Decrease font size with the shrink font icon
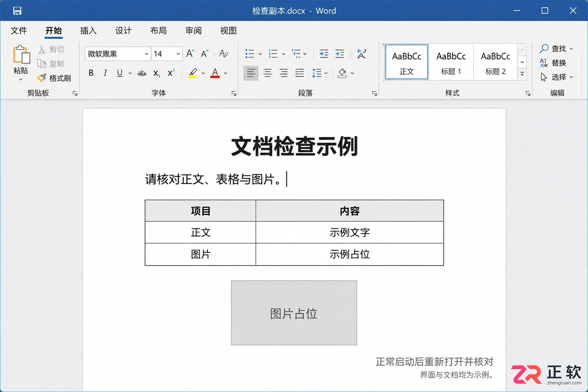588x392 pixels. (205, 53)
